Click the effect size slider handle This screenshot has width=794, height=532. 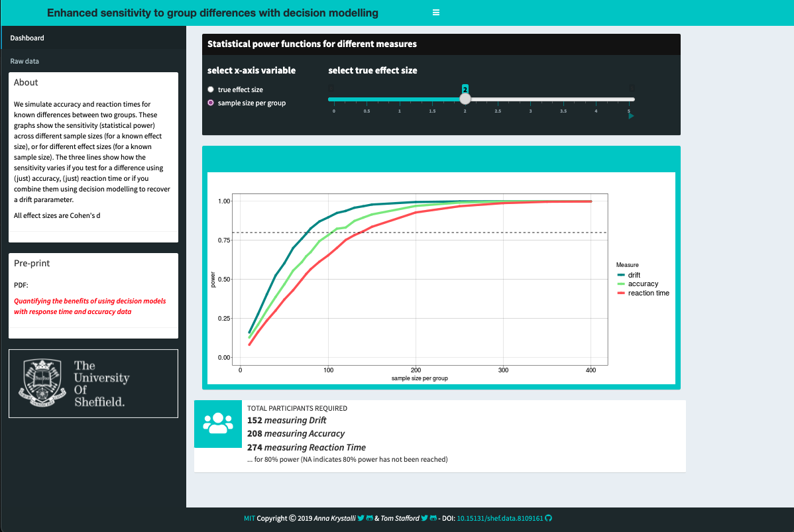tap(465, 99)
